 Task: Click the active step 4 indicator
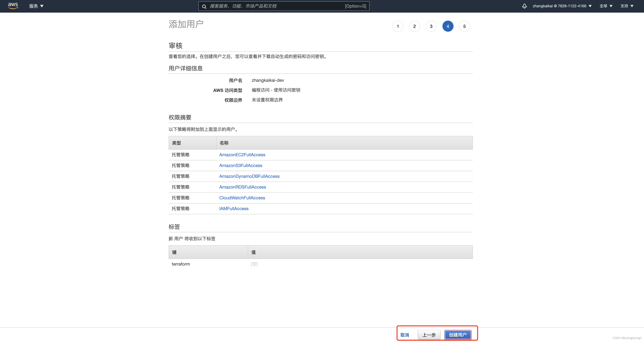click(448, 26)
